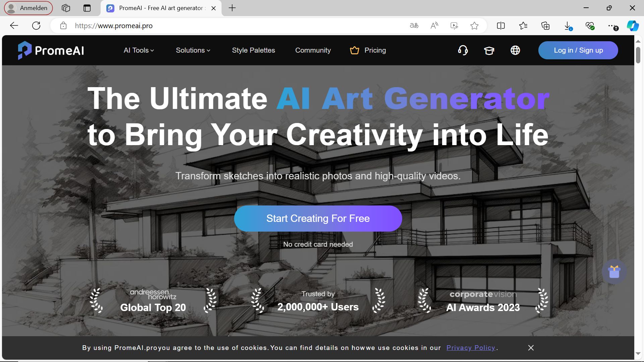Open the headphone support icon

pos(463,50)
